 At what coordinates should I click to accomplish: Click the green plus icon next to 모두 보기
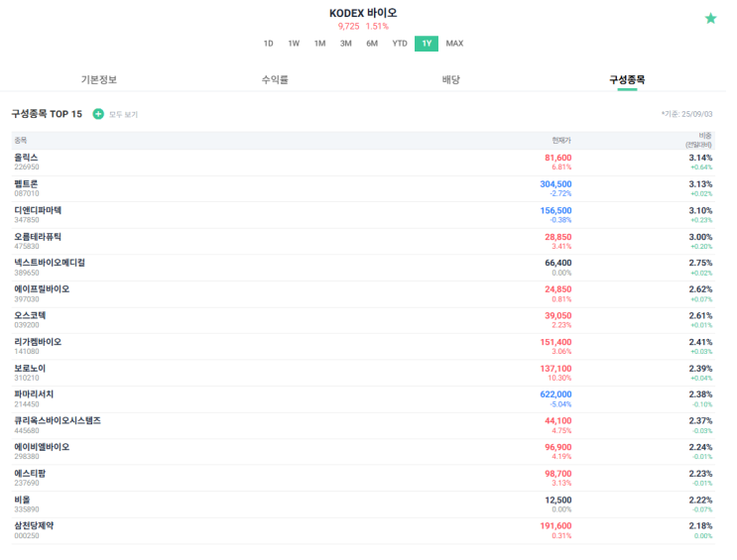point(98,114)
